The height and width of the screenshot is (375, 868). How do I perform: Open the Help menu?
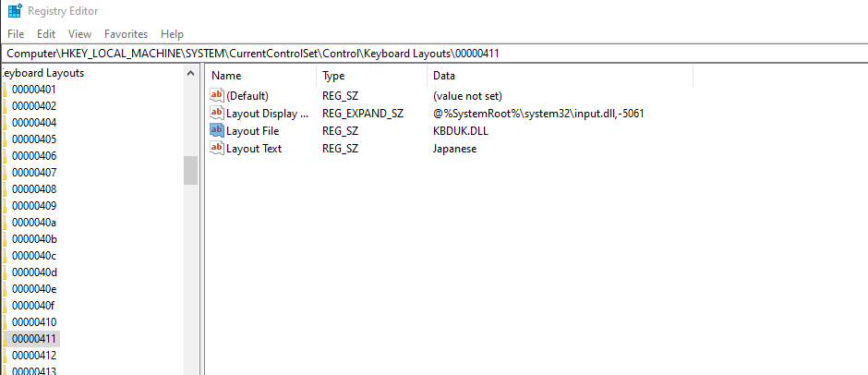coord(172,34)
